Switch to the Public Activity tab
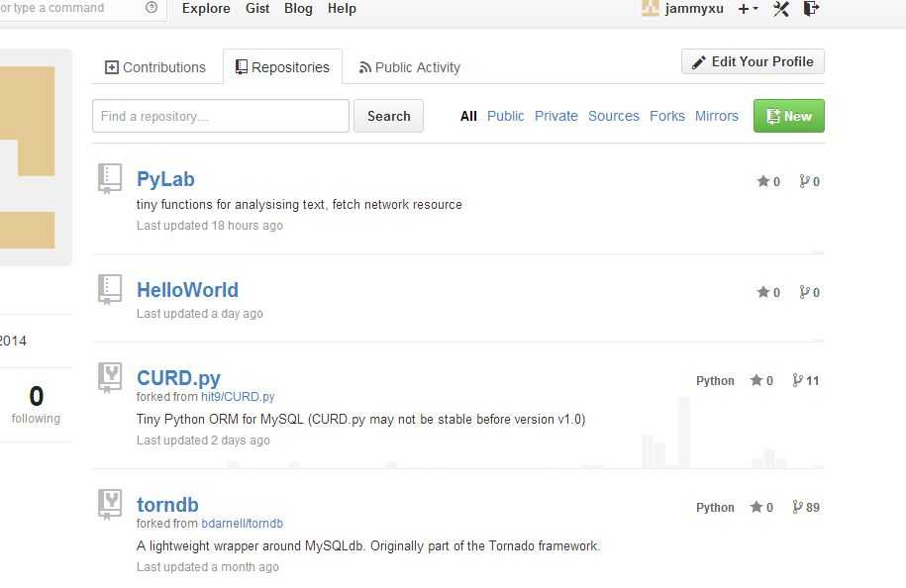The width and height of the screenshot is (906, 588). click(x=410, y=67)
